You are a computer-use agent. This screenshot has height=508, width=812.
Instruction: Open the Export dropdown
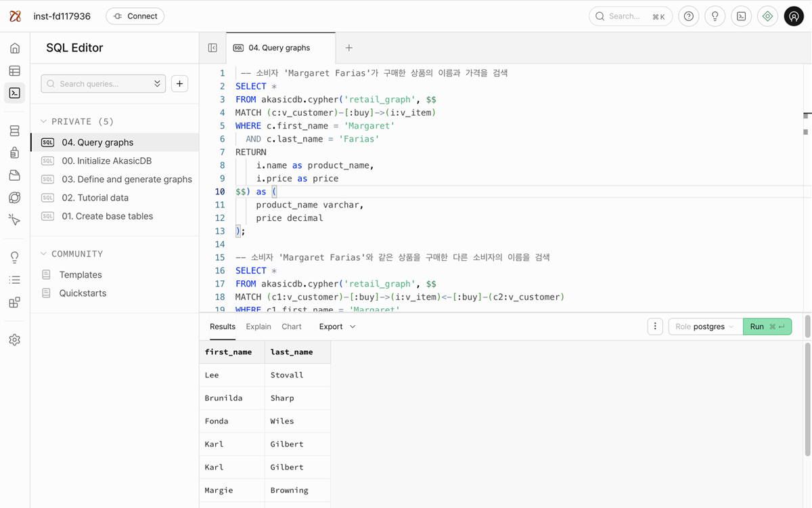(x=337, y=326)
